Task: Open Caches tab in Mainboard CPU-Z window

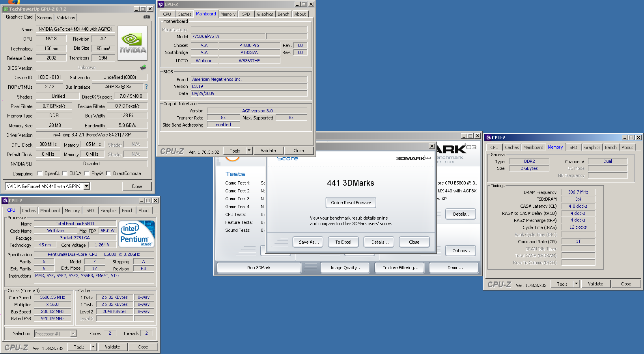Action: pos(184,14)
